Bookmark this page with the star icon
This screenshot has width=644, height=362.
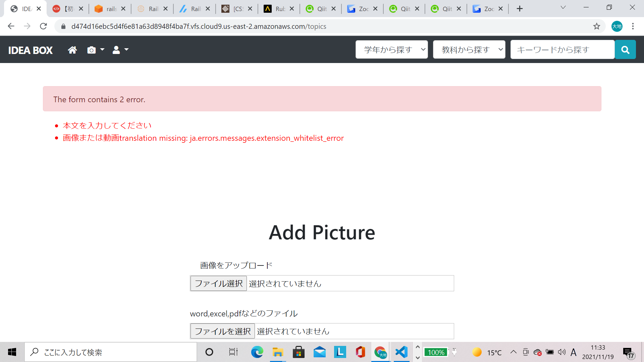point(596,26)
